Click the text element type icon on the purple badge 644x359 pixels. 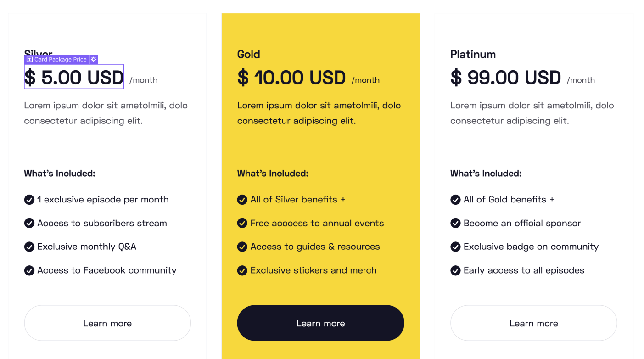(29, 59)
